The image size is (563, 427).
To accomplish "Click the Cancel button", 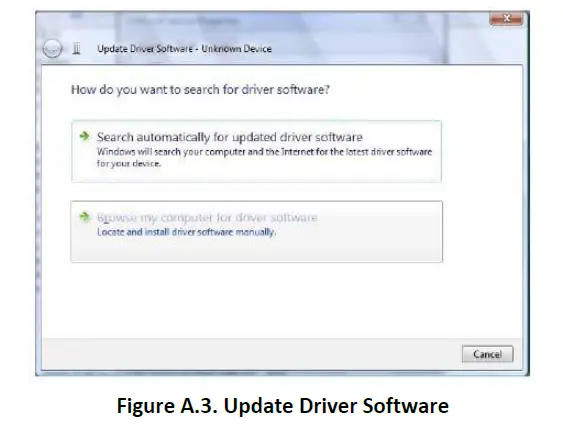I will [487, 354].
